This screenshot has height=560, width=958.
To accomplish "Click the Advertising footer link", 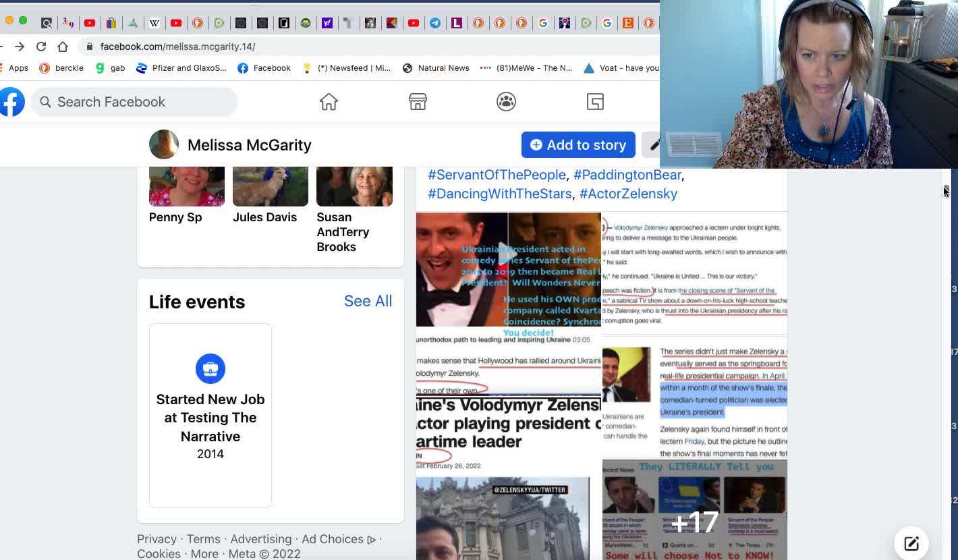I will point(261,539).
